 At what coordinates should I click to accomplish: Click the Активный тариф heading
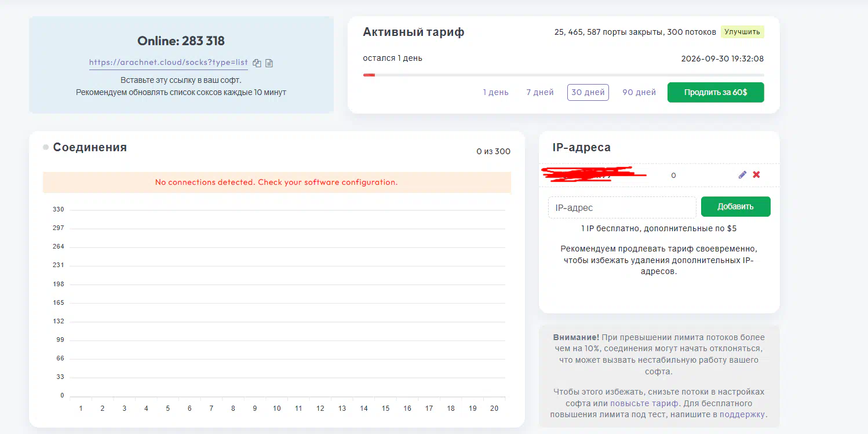coord(414,32)
